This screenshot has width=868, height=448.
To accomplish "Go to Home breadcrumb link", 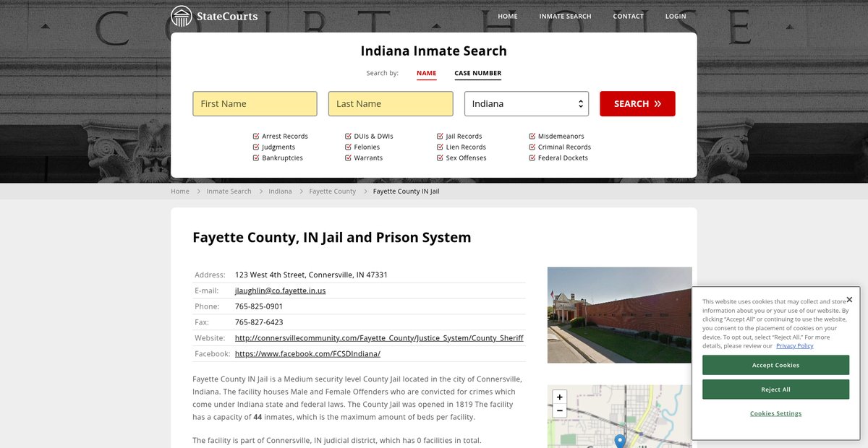I will pyautogui.click(x=180, y=191).
